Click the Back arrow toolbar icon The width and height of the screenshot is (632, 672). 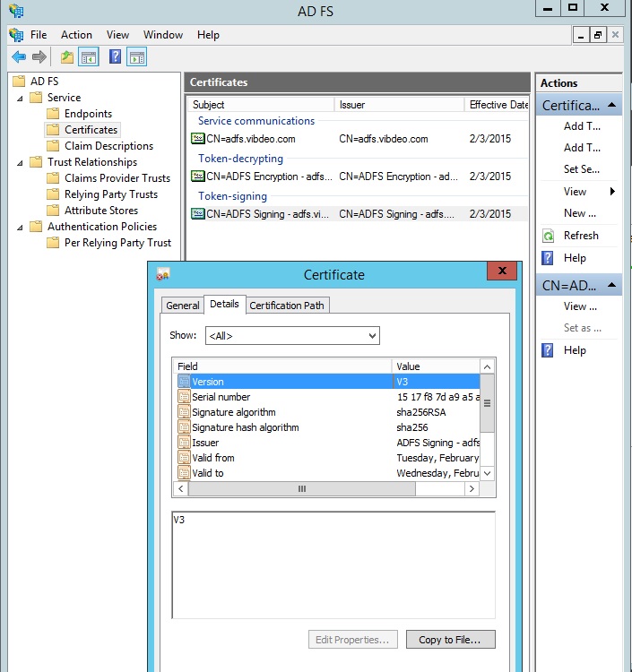pos(19,57)
